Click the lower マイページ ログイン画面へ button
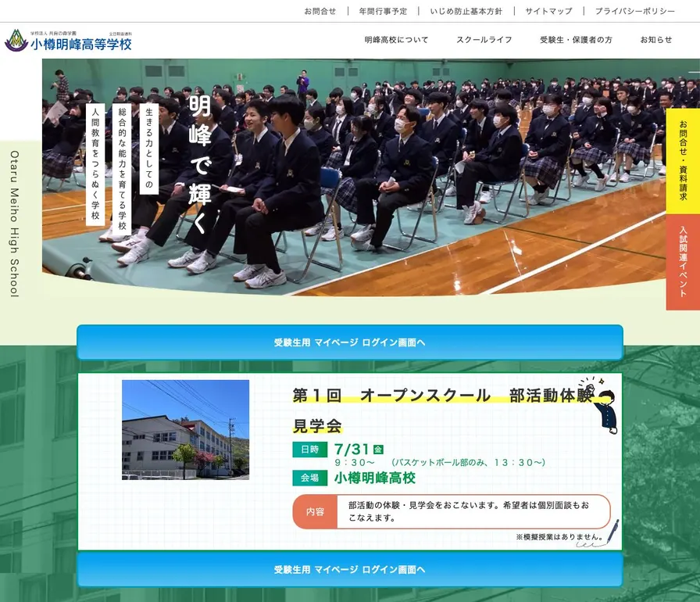The image size is (700, 602). [349, 569]
